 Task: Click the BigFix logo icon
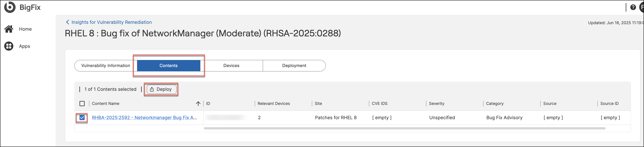[x=10, y=7]
